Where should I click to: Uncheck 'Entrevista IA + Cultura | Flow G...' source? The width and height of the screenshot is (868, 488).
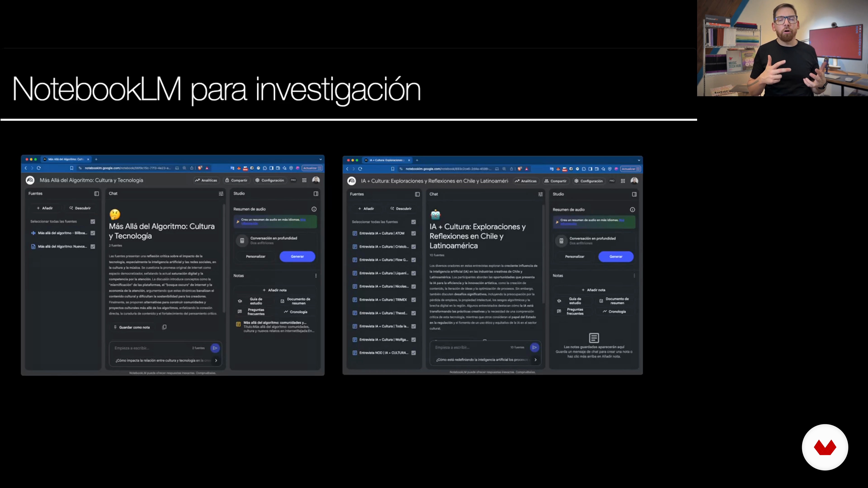point(413,260)
